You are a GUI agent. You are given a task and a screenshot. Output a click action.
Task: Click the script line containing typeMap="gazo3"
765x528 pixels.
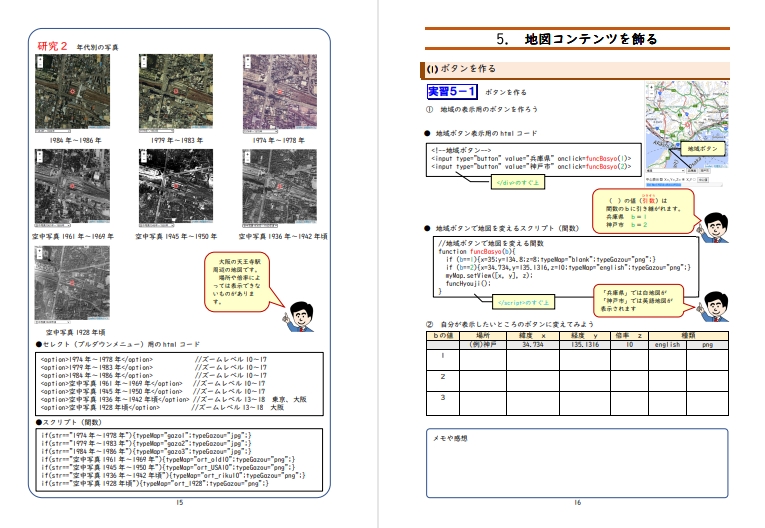[x=146, y=451]
